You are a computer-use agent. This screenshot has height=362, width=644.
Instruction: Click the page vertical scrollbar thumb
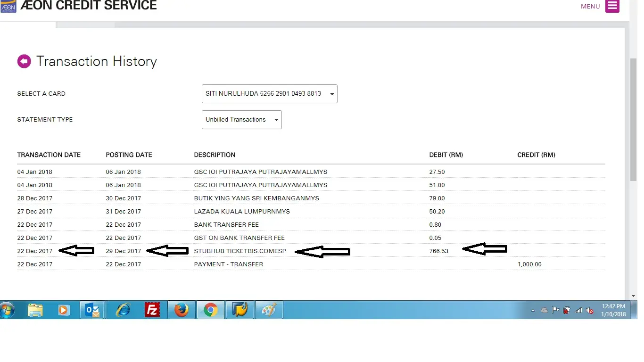pos(633,118)
